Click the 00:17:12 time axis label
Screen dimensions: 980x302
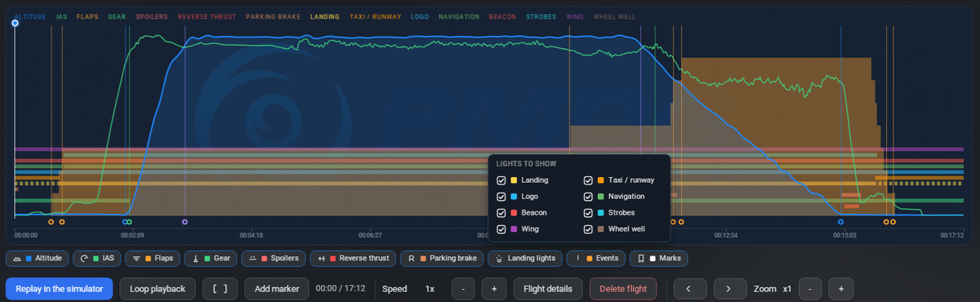pos(951,235)
